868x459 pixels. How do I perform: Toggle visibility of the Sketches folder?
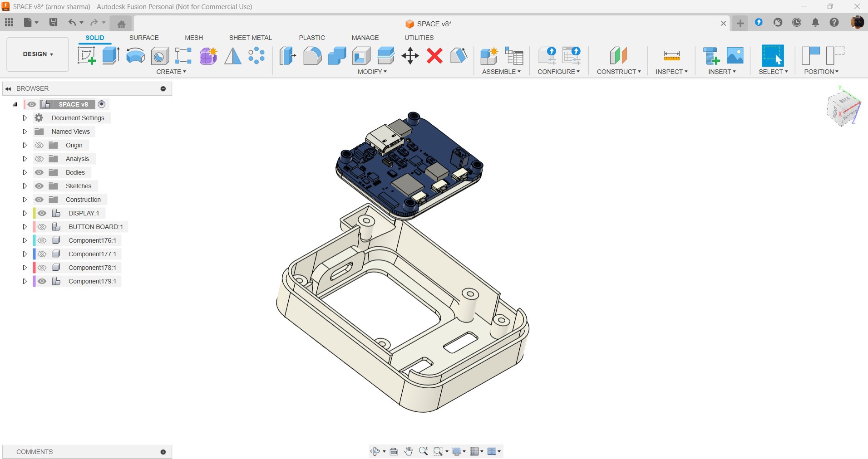tap(39, 186)
